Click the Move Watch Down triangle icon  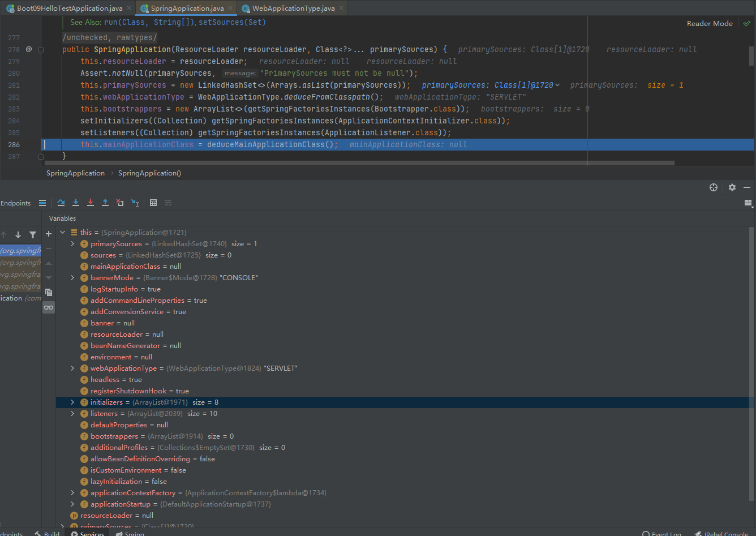(49, 278)
